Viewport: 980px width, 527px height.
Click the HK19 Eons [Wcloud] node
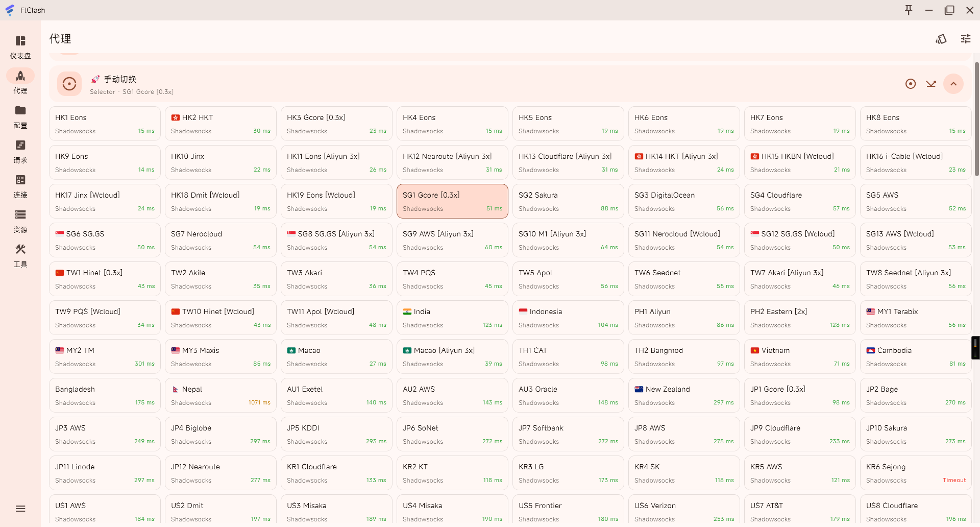pyautogui.click(x=336, y=201)
